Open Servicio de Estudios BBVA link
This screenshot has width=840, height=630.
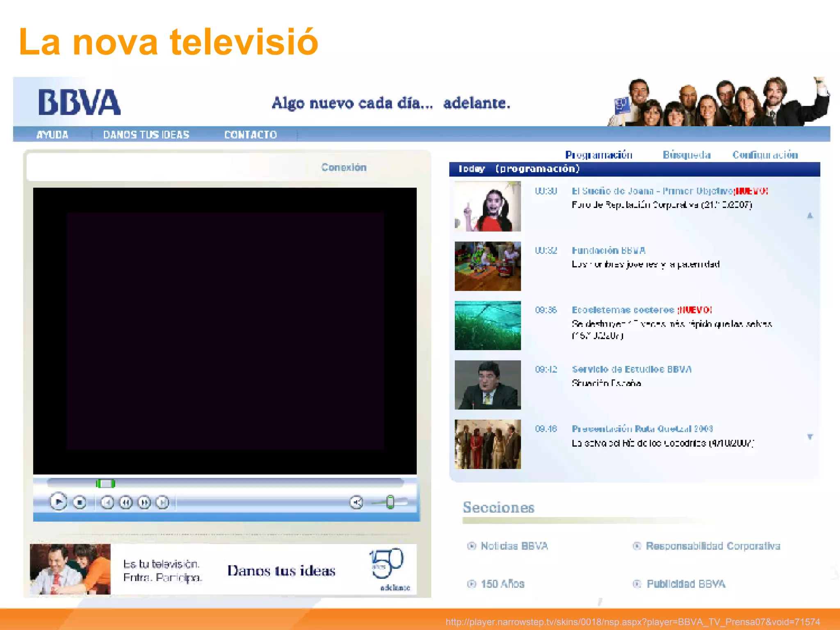[x=632, y=369]
